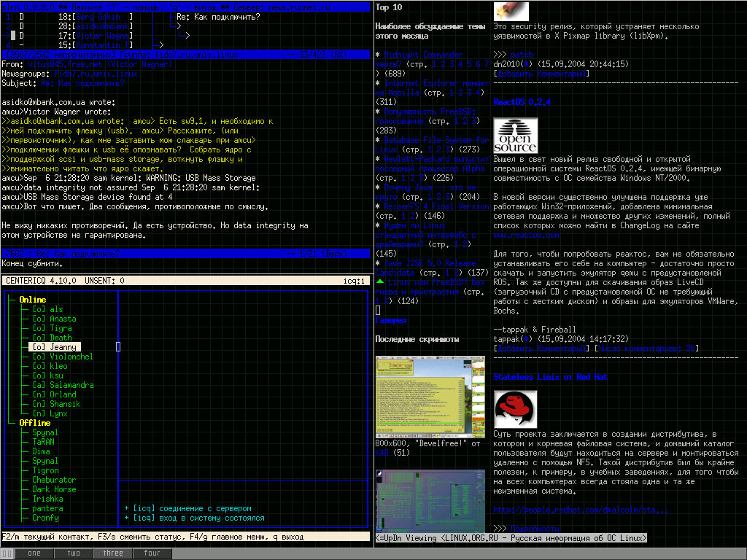Open the Число комментариев: 28 link

click(646, 349)
